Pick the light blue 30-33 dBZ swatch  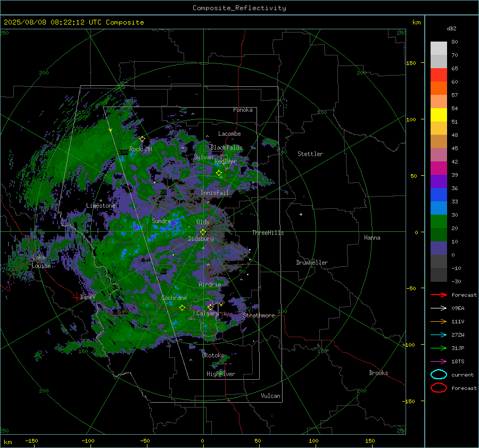pyautogui.click(x=439, y=208)
